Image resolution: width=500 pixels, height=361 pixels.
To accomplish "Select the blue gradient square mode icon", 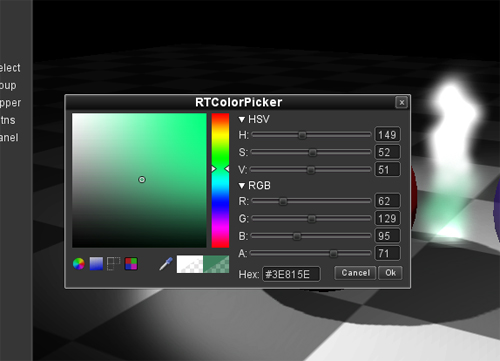I will coord(96,264).
